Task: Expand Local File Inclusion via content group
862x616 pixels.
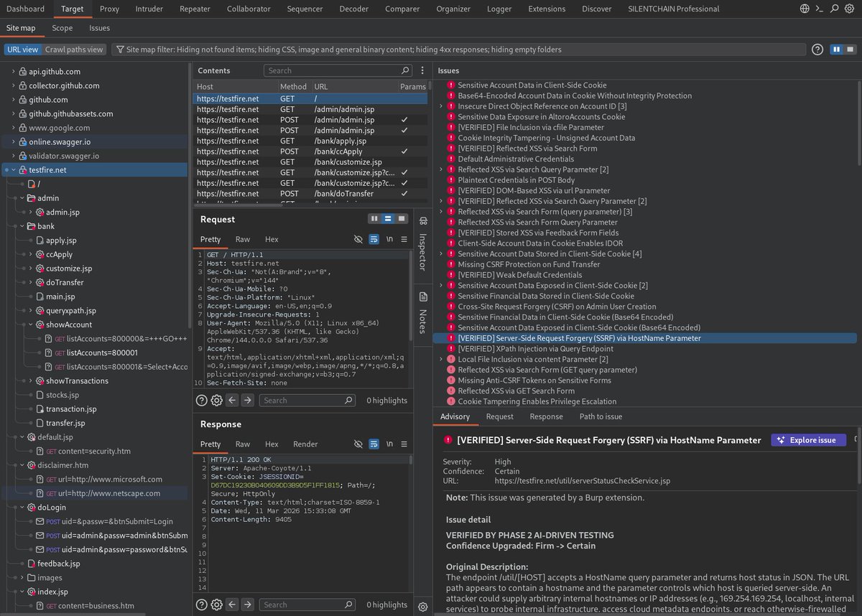Action: (x=441, y=359)
